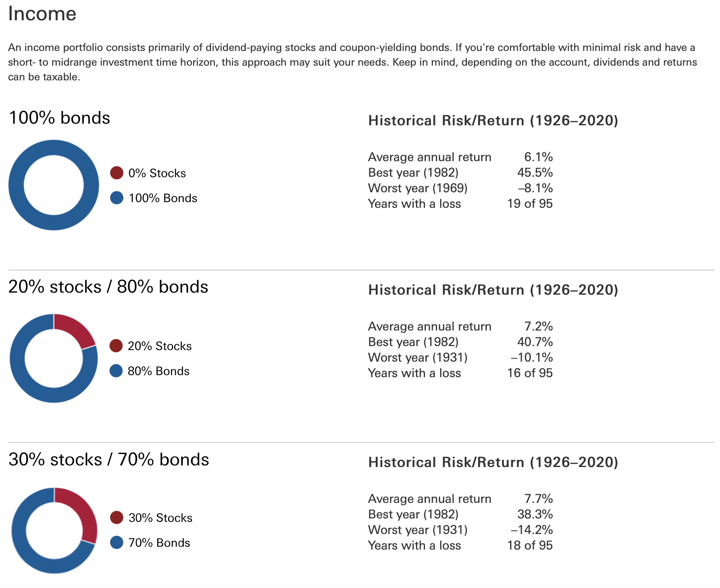Click the "16 of 95" years with loss value
The image size is (720, 588).
tap(530, 373)
